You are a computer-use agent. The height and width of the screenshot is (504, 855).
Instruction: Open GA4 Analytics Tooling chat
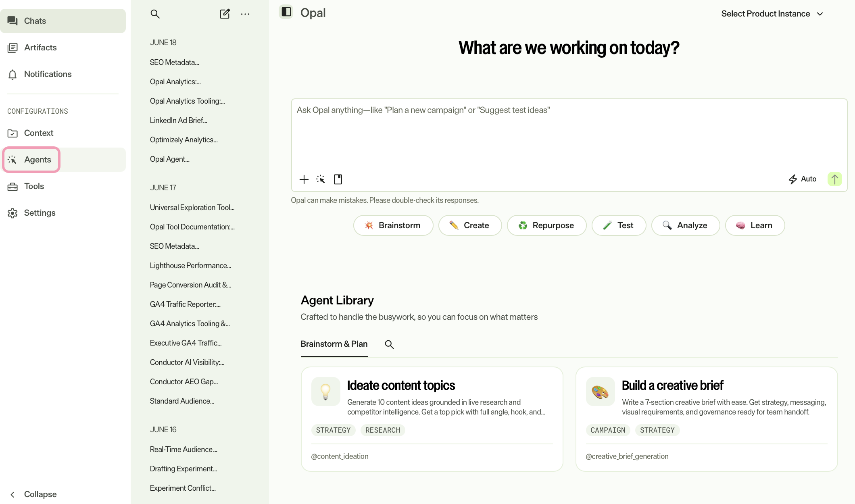(x=190, y=324)
